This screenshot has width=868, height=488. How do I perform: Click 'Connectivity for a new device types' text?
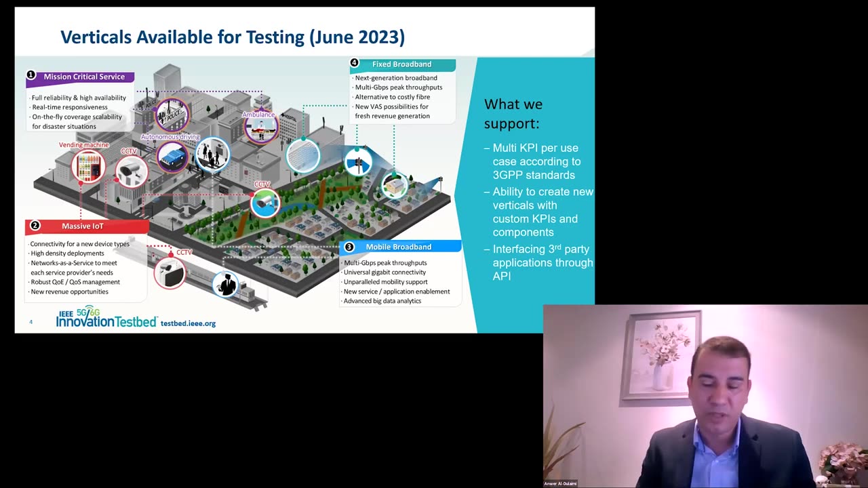(x=79, y=244)
